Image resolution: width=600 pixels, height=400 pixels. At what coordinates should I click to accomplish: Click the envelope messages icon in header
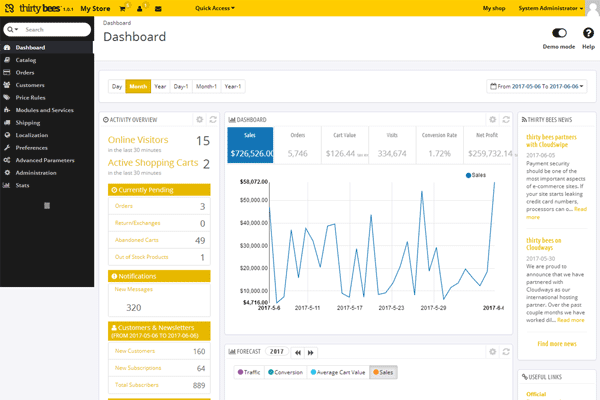tap(158, 8)
